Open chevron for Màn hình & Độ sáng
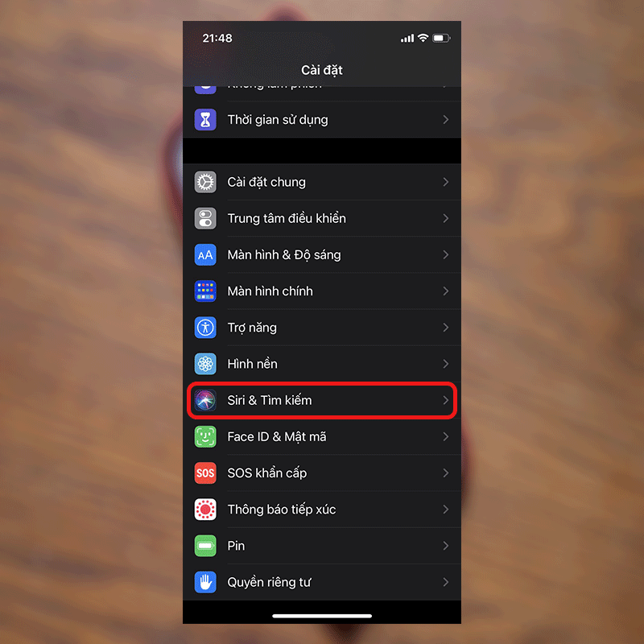The image size is (644, 644). coord(446,254)
